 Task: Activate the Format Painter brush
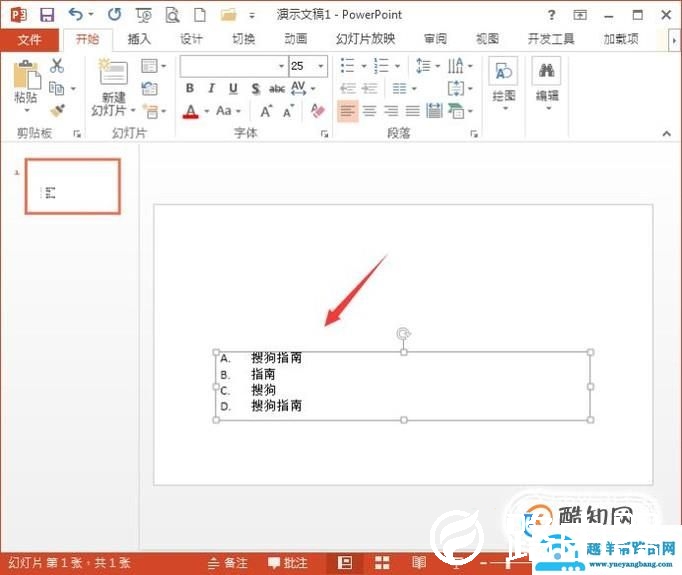57,111
